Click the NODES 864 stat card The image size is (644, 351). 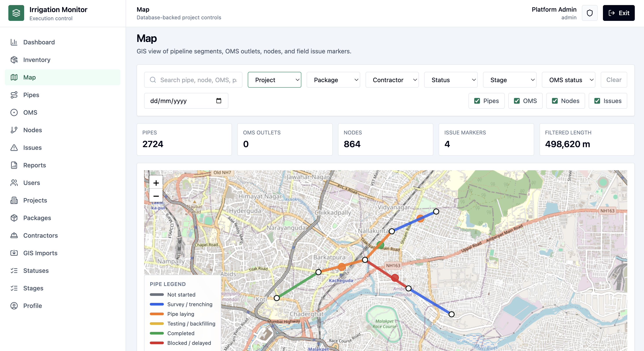pos(385,139)
